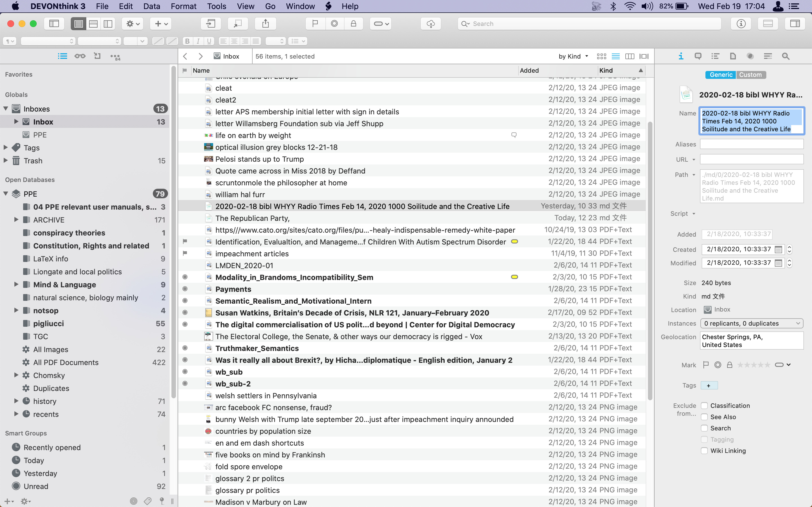The image size is (812, 507).
Task: Enable Exclude from Classification checkbox
Action: point(704,406)
